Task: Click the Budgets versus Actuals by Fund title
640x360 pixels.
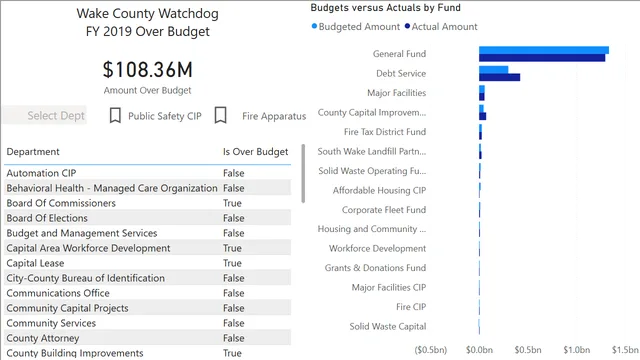Action: 385,8
